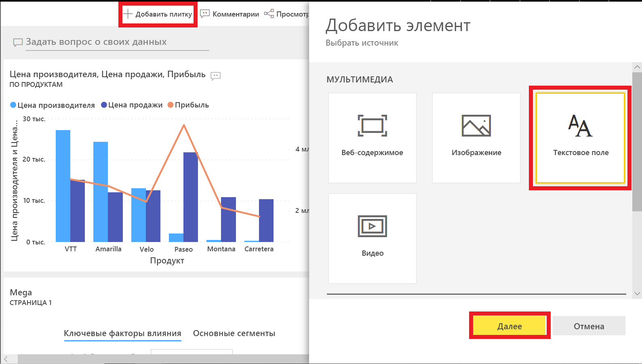Click the Продукт axis title
Screen dimensions: 642x364
pos(167,261)
